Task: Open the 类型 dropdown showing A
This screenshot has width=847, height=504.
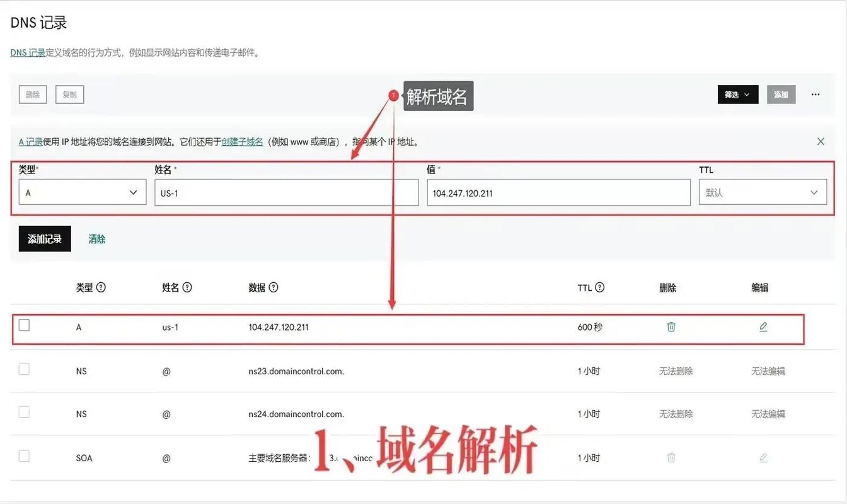Action: pos(83,193)
